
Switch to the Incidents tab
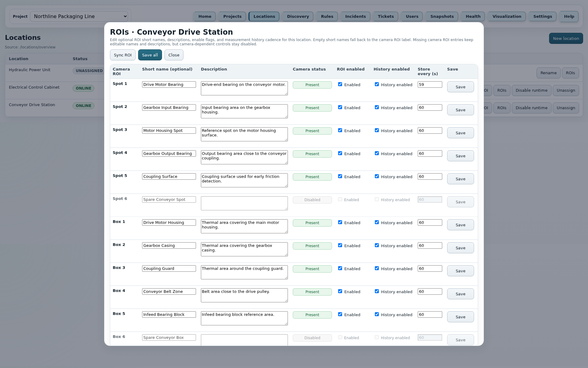[355, 16]
